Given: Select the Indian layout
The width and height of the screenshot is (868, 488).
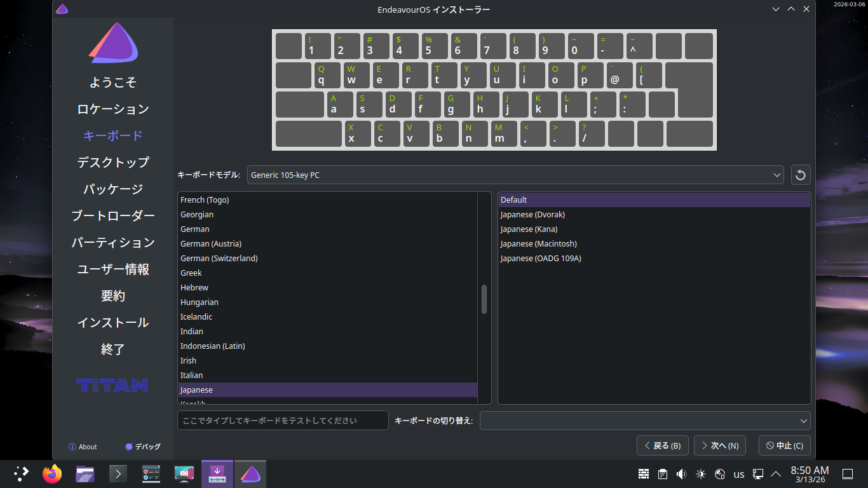Looking at the screenshot, I should point(327,332).
